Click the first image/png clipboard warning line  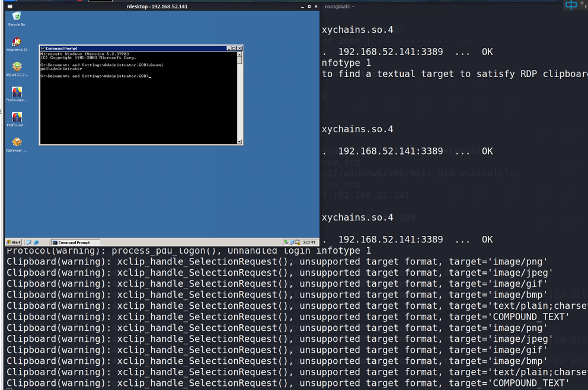point(277,262)
